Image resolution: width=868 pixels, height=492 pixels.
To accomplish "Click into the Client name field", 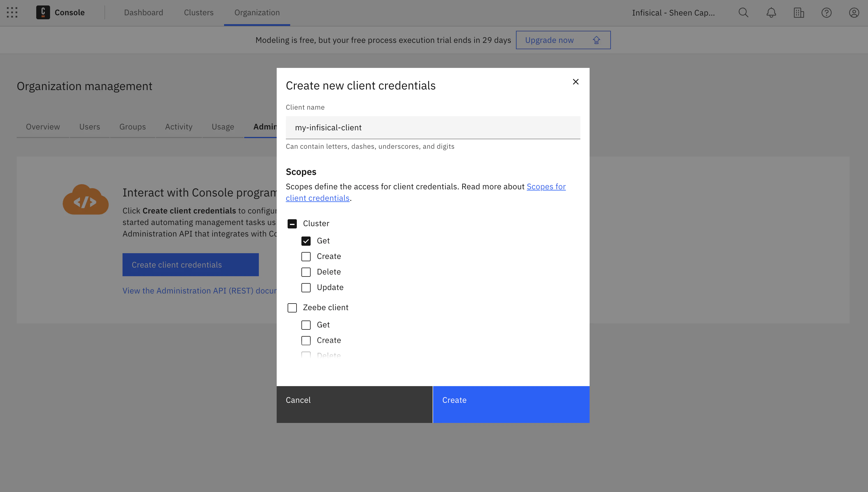I will tap(433, 127).
